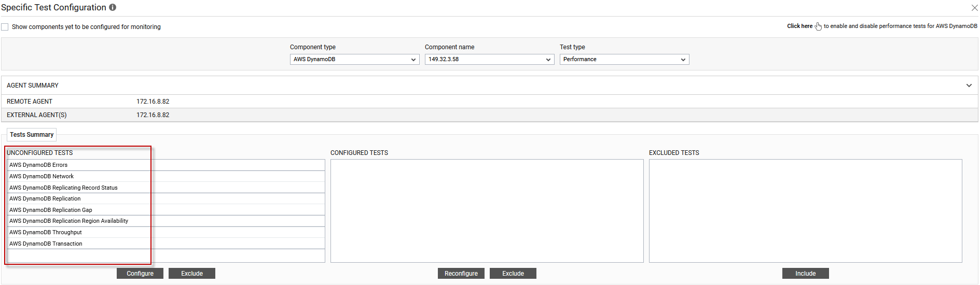980x285 pixels.
Task: Follow the Click here link for performance tests
Action: (x=799, y=26)
